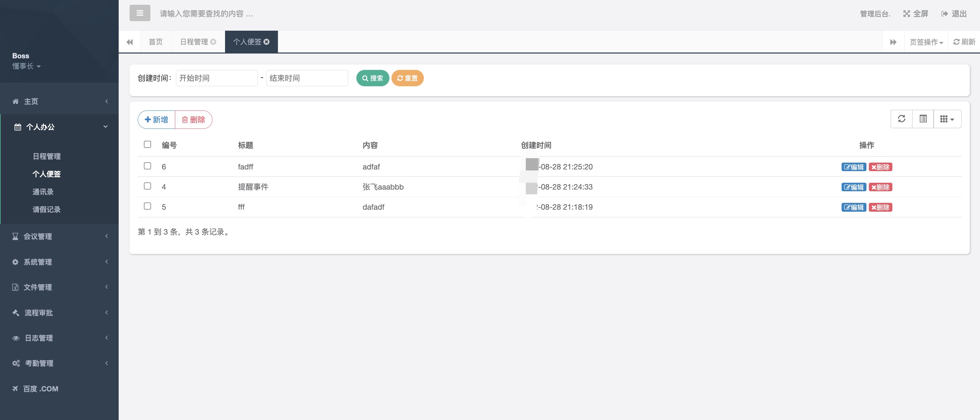Click the plane icon beside 百度 .COM
The height and width of the screenshot is (420, 980).
tap(15, 388)
